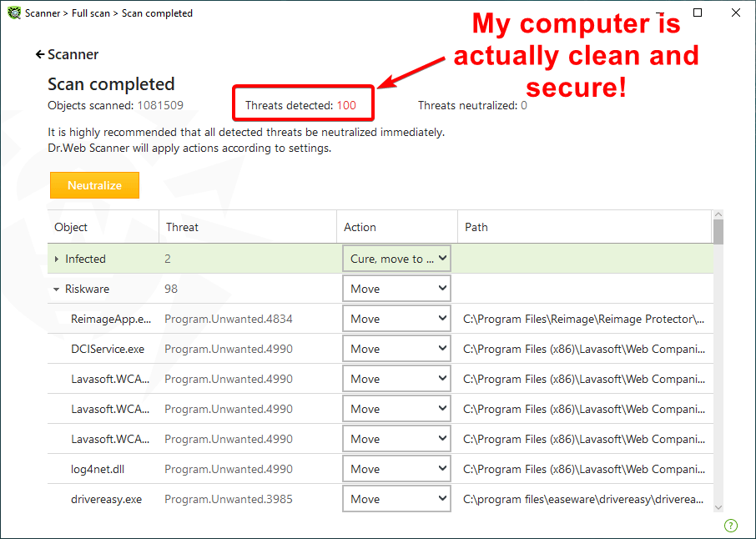
Task: Click scrollbar up arrow in threat list
Action: point(718,214)
